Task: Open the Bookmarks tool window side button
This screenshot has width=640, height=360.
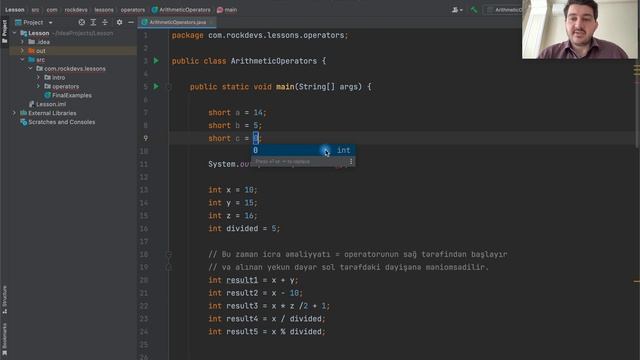Action: coord(4,340)
